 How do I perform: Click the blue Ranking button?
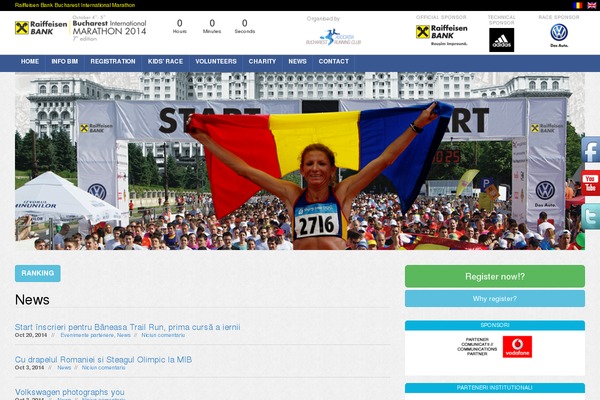coord(38,273)
